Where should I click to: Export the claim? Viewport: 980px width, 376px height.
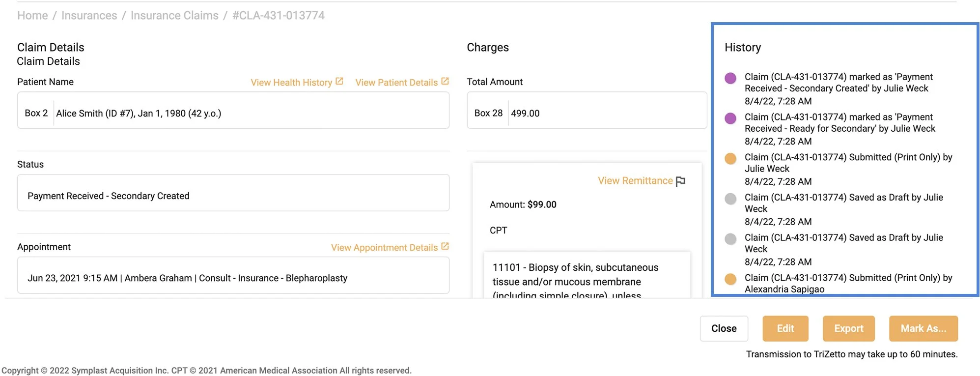(848, 328)
